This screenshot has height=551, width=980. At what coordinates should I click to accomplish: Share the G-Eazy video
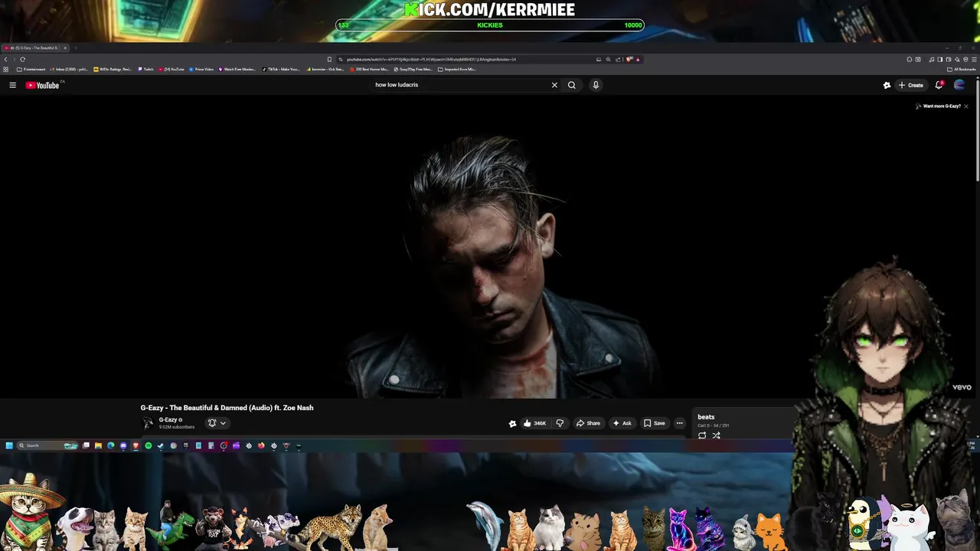point(588,423)
